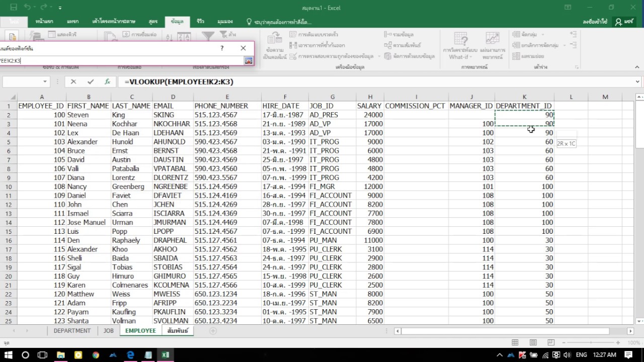The image size is (644, 362).
Task: Click the Flash Fill icon
Action: [x=293, y=35]
